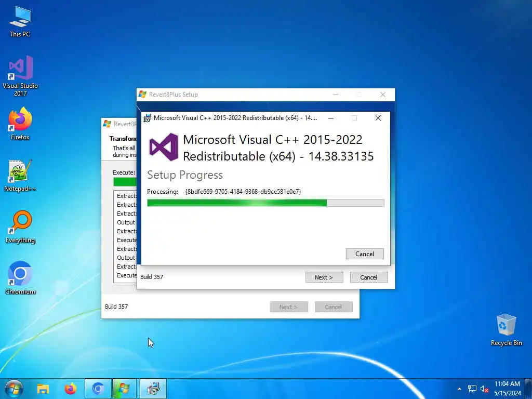Open the network status tray icon

472,389
